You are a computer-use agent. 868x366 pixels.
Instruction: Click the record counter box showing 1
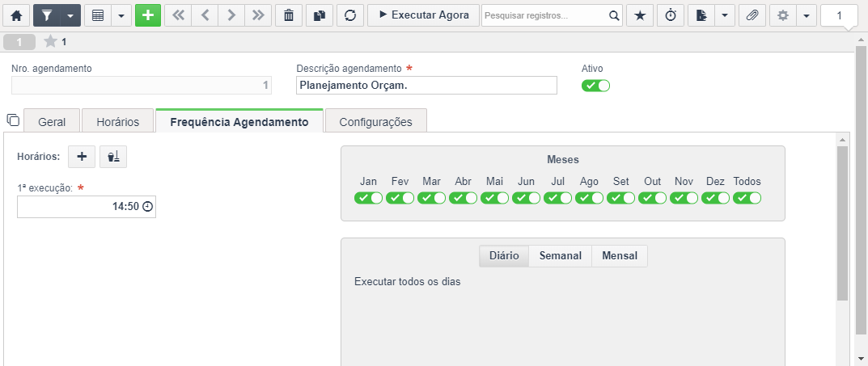tap(839, 16)
